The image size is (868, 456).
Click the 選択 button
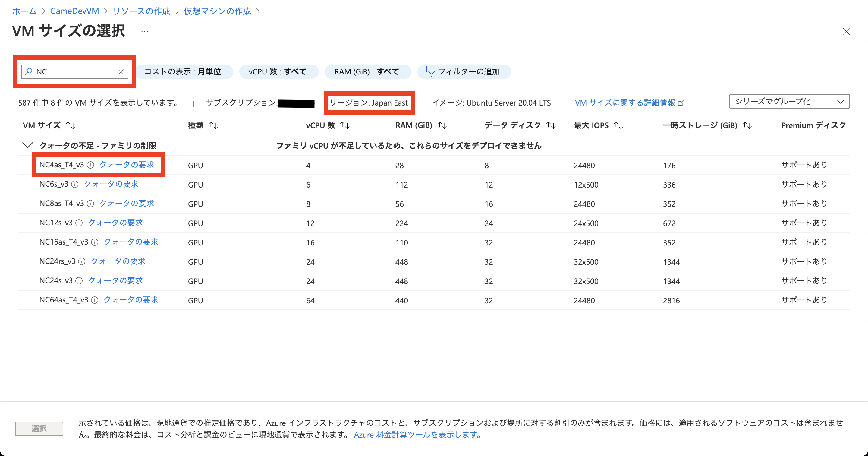39,428
